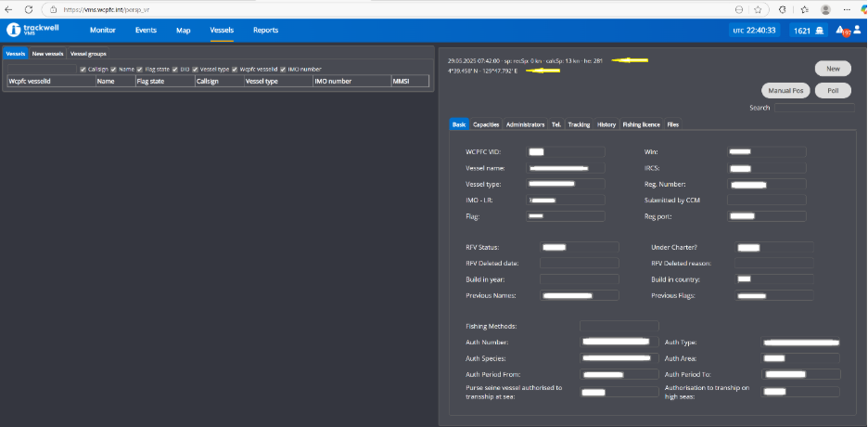Open the Events menu

coord(146,30)
